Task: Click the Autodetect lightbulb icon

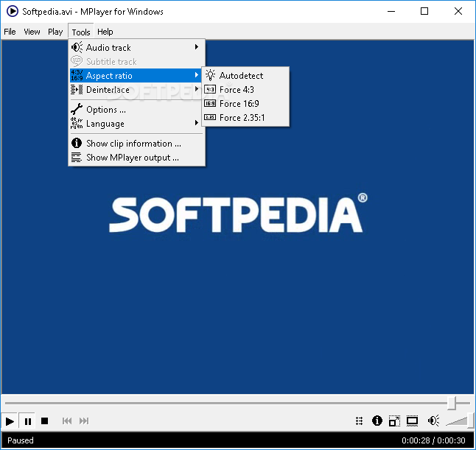Action: click(x=210, y=75)
